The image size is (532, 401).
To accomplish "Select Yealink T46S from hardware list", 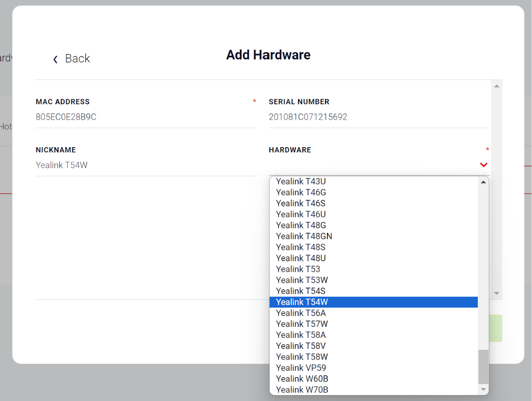I will [x=374, y=203].
